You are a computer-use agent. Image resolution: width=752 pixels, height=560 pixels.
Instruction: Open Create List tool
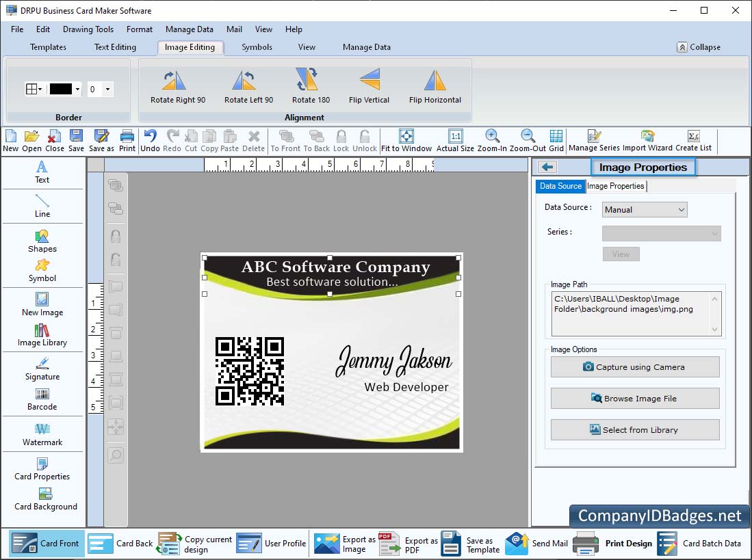click(x=693, y=141)
